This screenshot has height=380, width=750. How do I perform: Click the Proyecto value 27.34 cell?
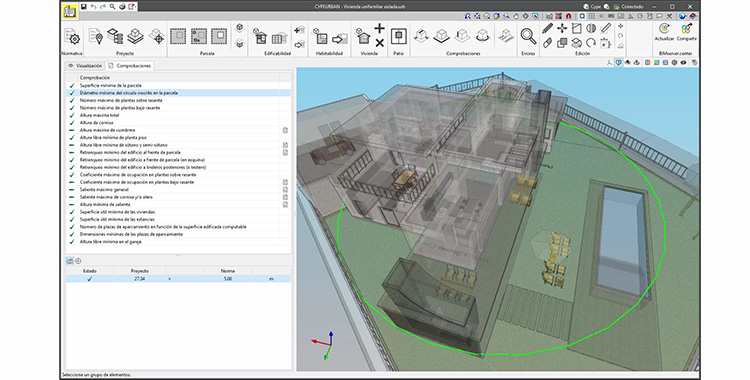(x=139, y=279)
